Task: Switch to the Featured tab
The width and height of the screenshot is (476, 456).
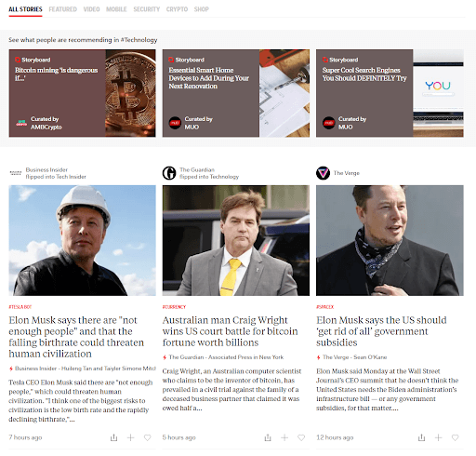Action: click(62, 9)
